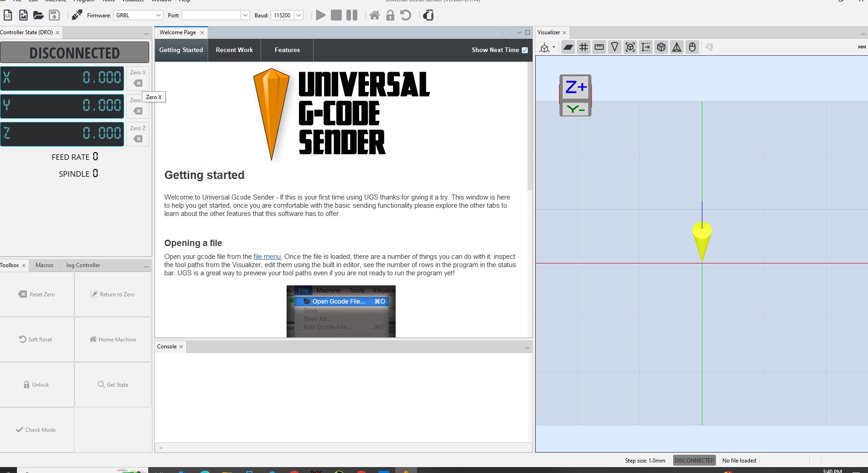Screen dimensions: 868x473
Task: Click the home machine icon in toolbar
Action: pyautogui.click(x=375, y=15)
